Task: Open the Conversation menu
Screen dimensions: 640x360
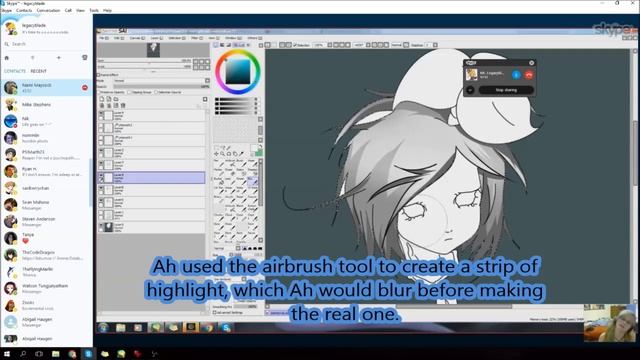Action: (x=48, y=10)
